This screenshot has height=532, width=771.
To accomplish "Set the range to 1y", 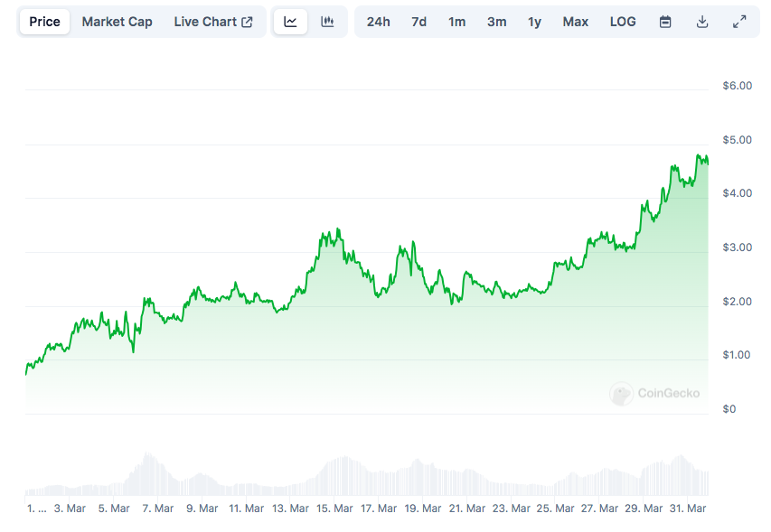I will [x=534, y=22].
